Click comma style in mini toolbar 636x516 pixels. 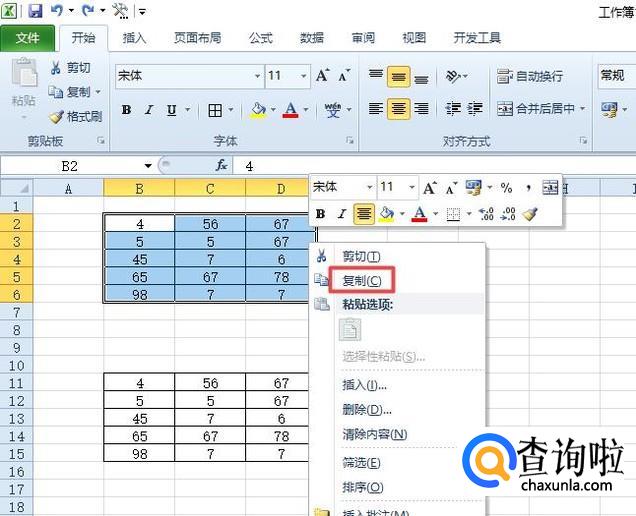pyautogui.click(x=528, y=187)
